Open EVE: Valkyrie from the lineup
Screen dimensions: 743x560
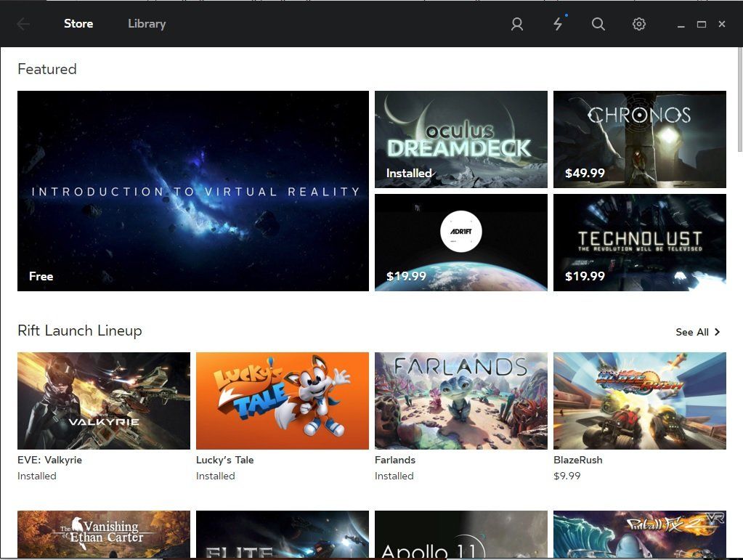pos(103,400)
